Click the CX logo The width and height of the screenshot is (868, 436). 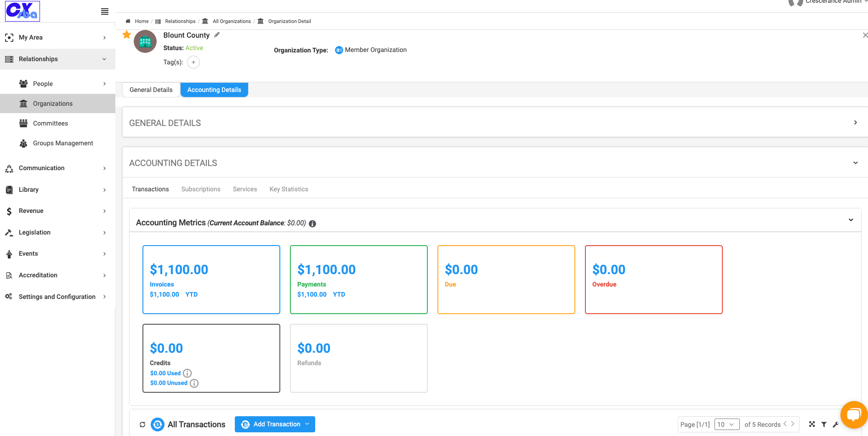(23, 11)
